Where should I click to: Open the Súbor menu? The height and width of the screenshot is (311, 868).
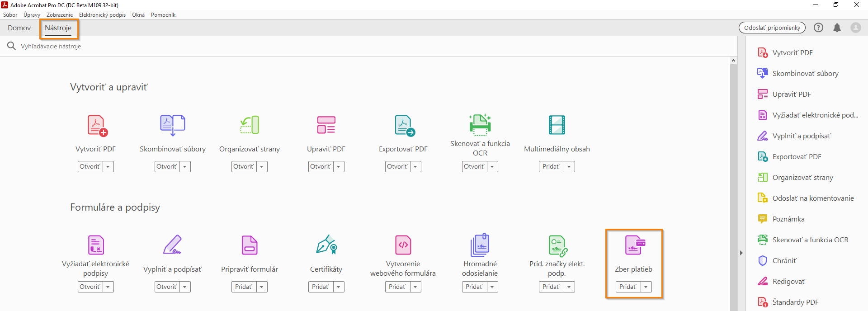coord(10,15)
